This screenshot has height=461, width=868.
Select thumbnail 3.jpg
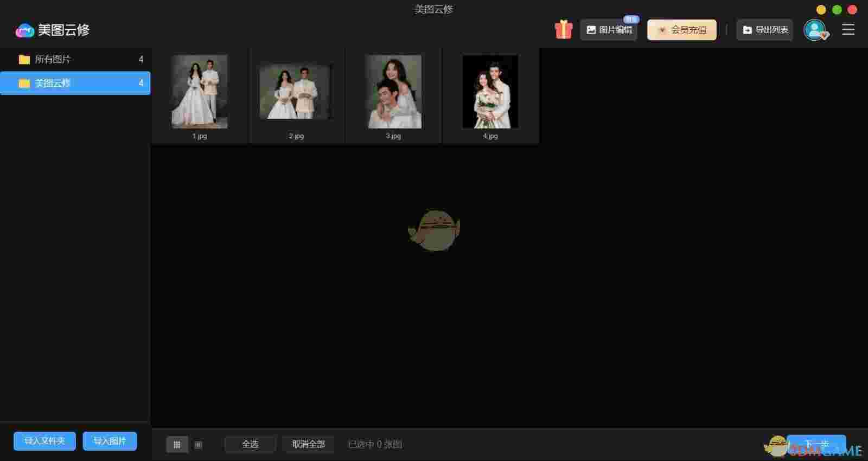(x=393, y=92)
